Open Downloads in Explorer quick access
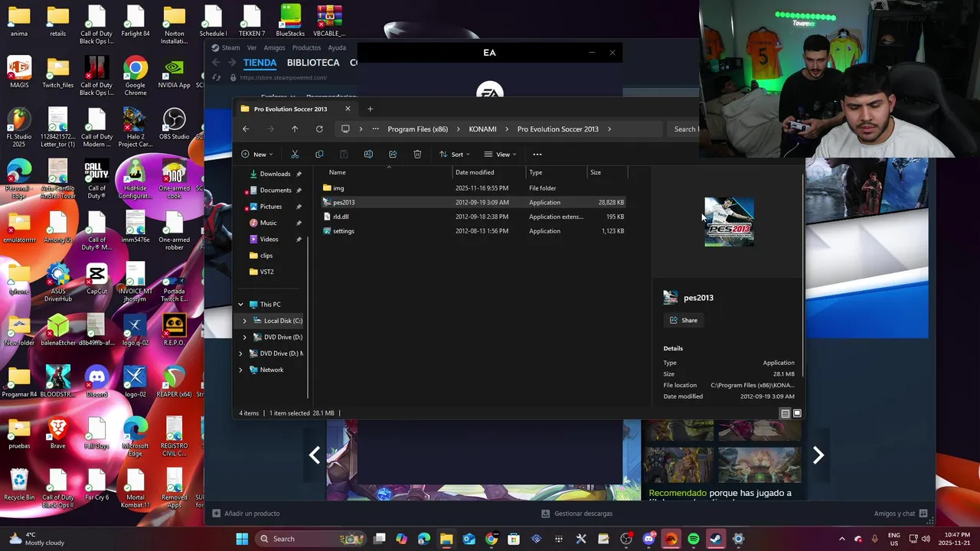This screenshot has width=980, height=551. pos(275,174)
